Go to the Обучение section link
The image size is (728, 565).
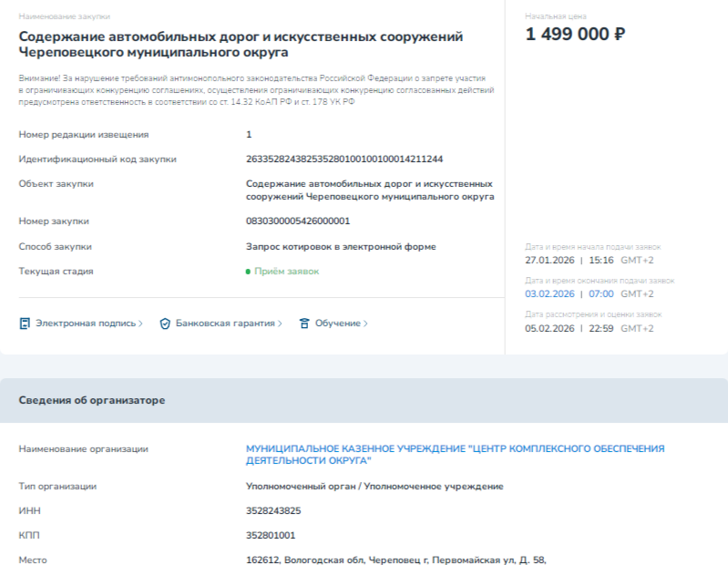337,324
